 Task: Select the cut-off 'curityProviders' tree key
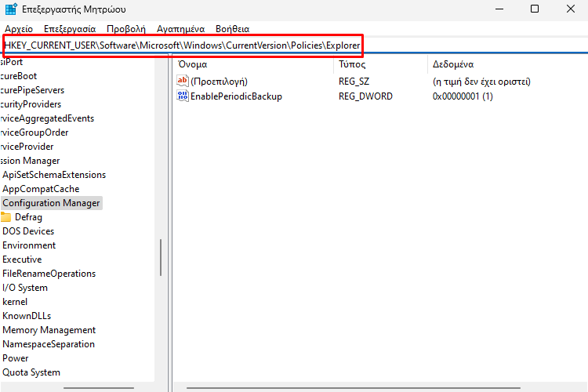coord(31,104)
